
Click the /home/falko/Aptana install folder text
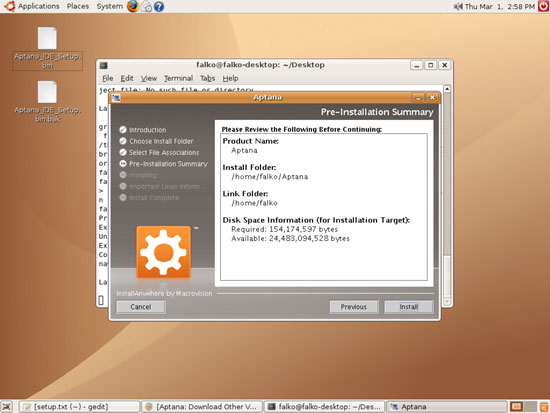click(x=269, y=176)
